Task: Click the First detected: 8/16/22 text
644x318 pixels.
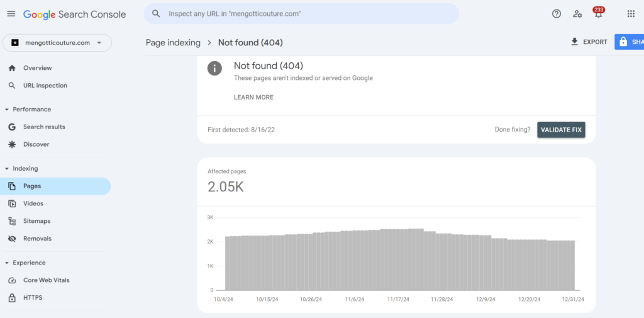Action: (241, 130)
